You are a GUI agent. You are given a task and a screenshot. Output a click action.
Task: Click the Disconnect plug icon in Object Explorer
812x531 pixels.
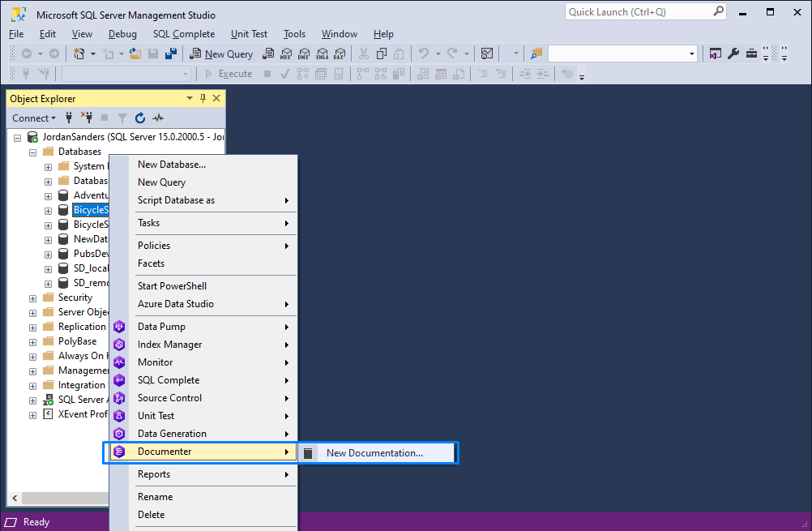[x=87, y=118]
